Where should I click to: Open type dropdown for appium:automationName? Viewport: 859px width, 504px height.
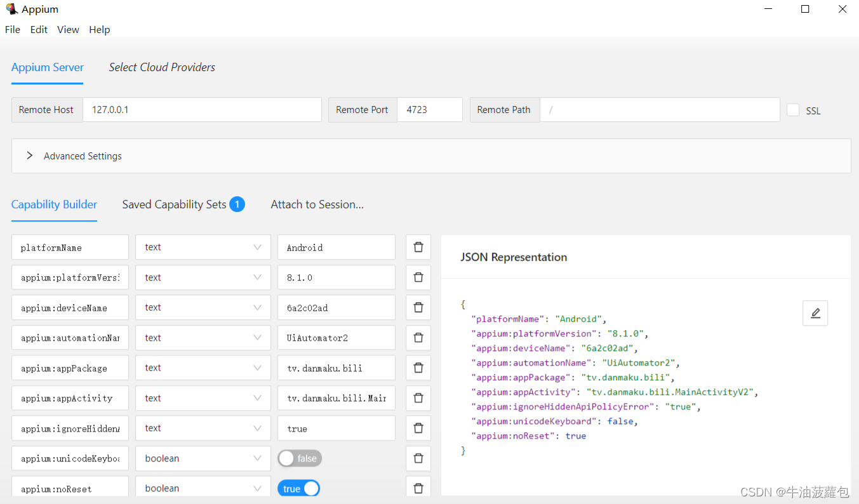[203, 338]
